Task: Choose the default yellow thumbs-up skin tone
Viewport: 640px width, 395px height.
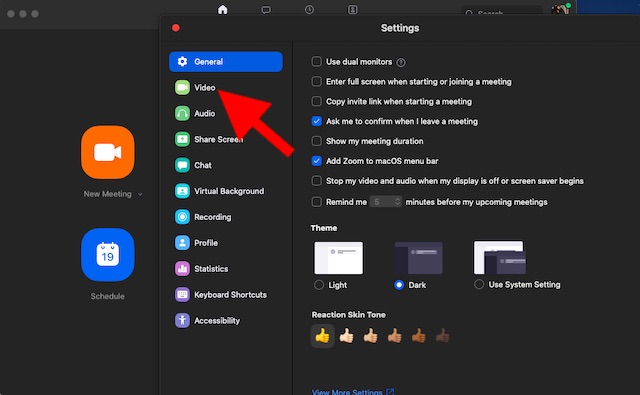Action: (x=322, y=336)
